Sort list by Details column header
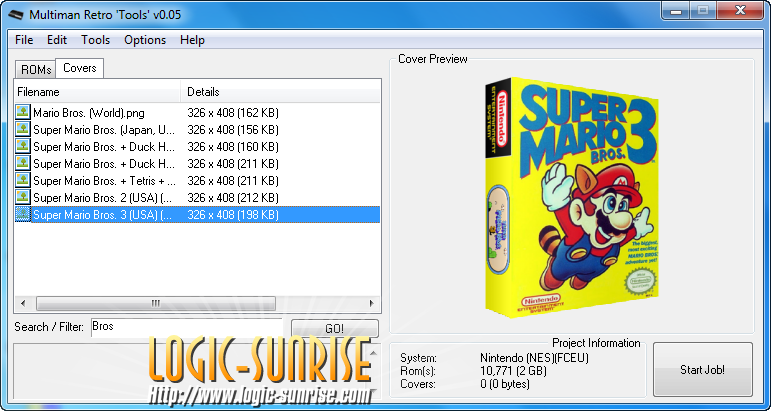Image resolution: width=771 pixels, height=411 pixels. pos(281,92)
